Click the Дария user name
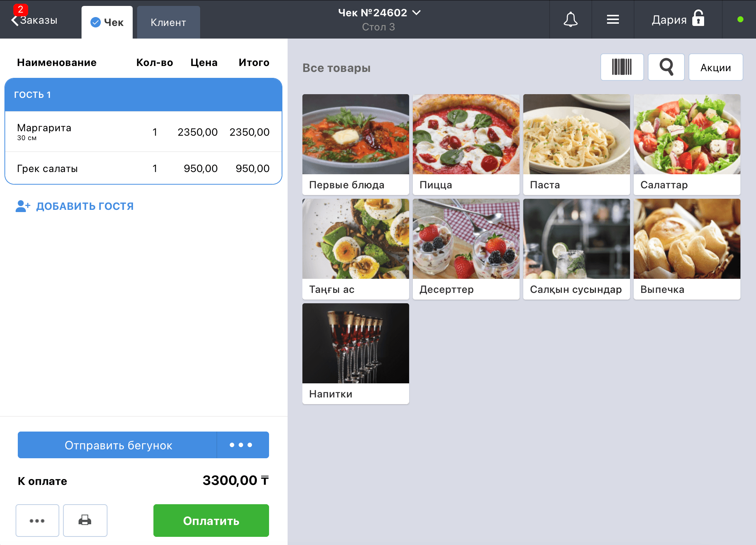 [x=669, y=20]
